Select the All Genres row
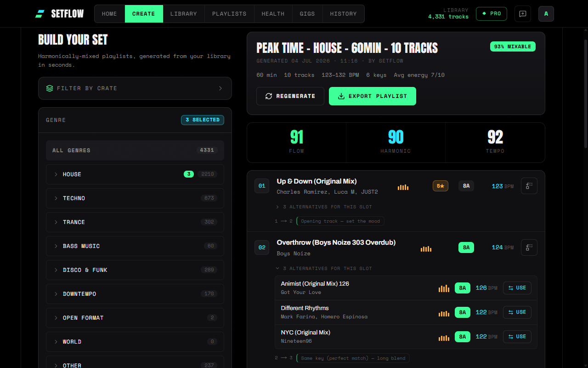This screenshot has width=588, height=368. (135, 150)
